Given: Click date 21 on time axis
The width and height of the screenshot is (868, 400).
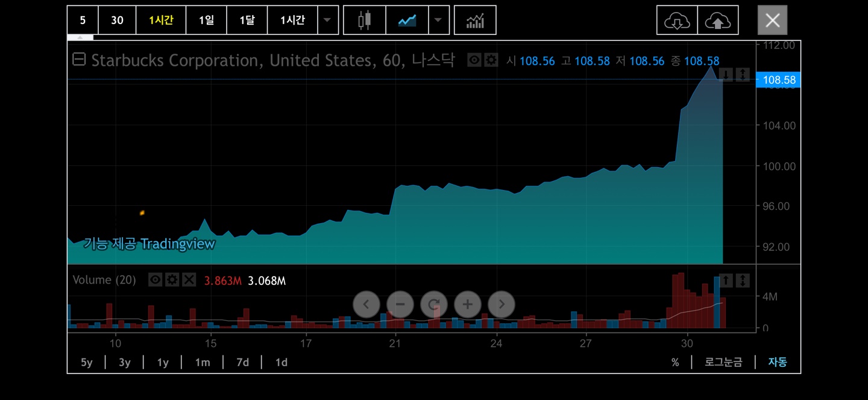Looking at the screenshot, I should point(395,343).
